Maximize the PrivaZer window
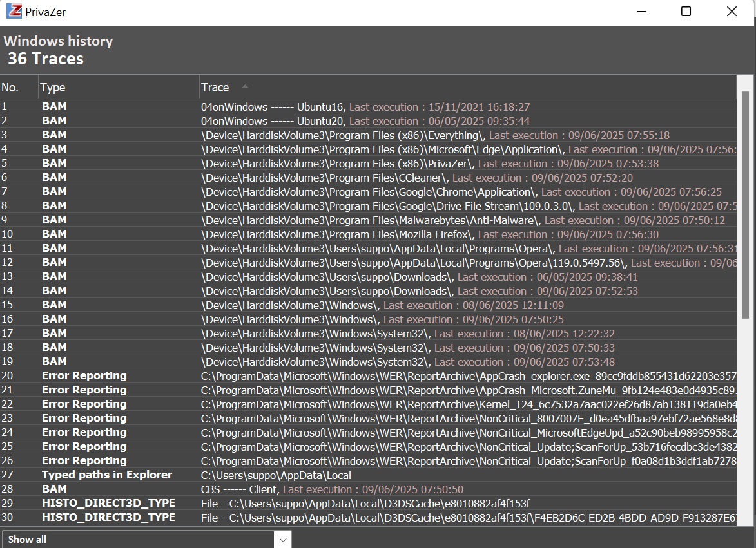Screen dimensions: 756x548 686,12
